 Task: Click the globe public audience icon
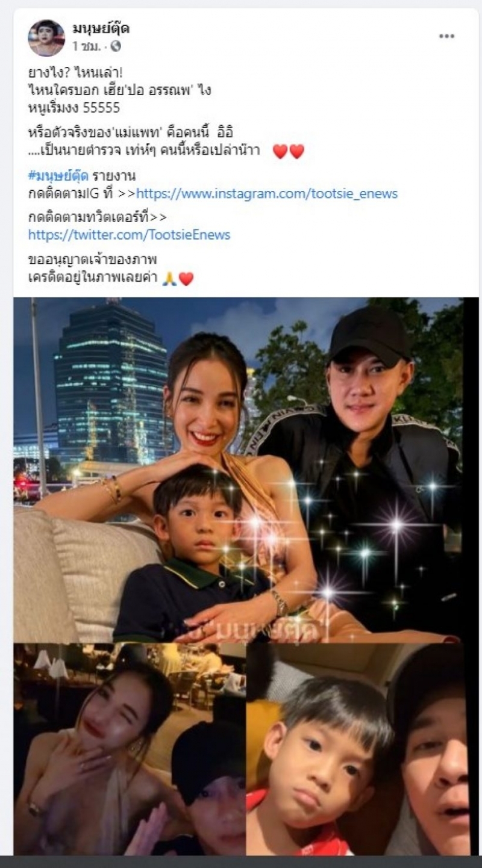(x=116, y=46)
